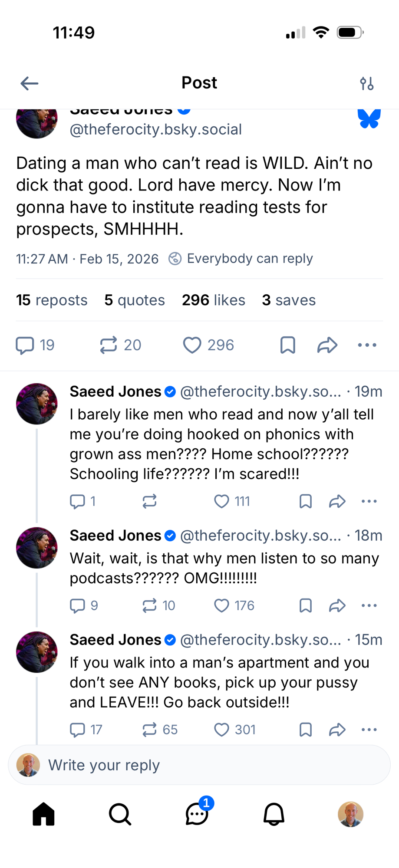Open the Search tab
Screen dimensions: 399x868
pos(120,814)
